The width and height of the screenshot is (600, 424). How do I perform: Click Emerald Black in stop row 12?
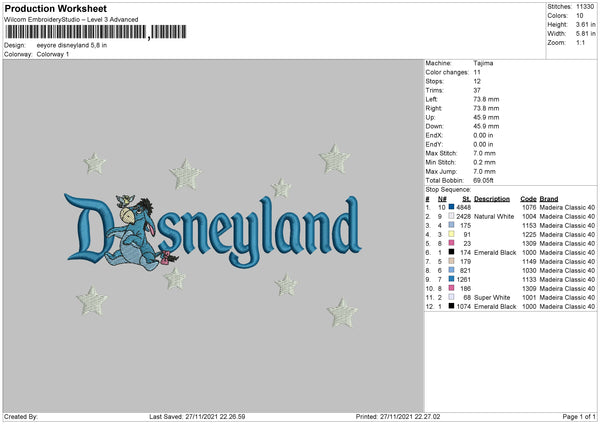pyautogui.click(x=495, y=307)
